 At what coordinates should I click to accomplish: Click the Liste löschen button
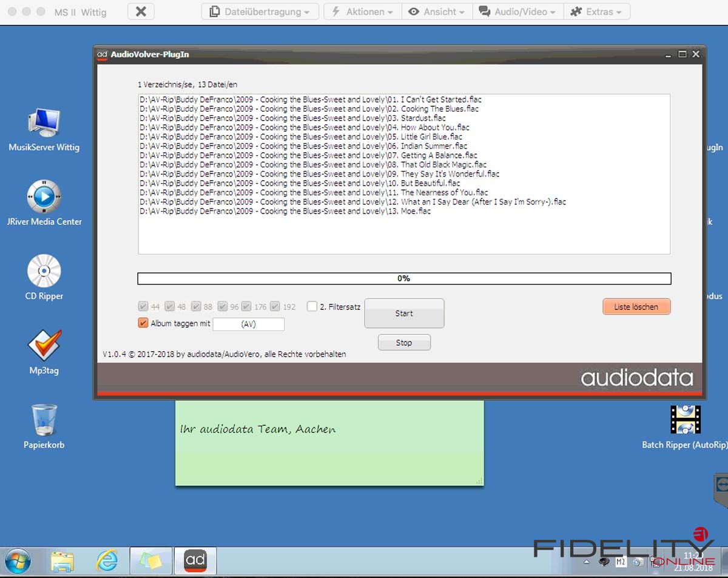point(636,307)
